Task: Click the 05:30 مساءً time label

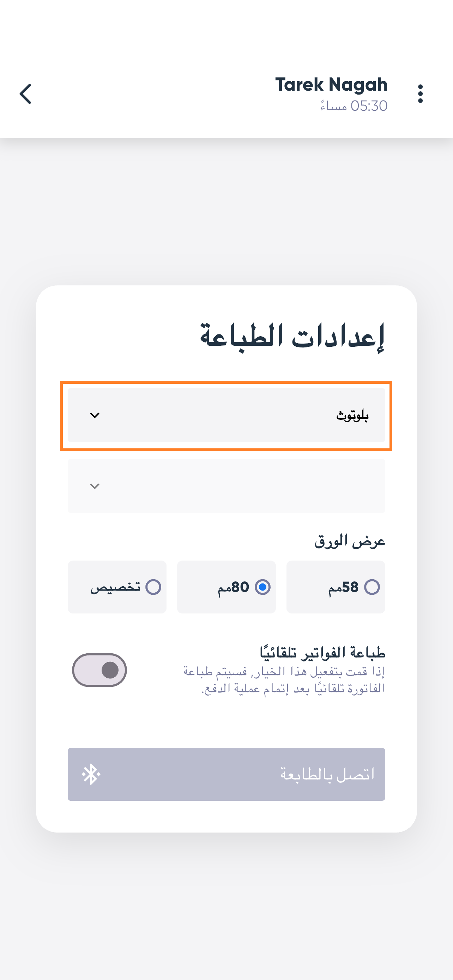Action: pos(354,106)
